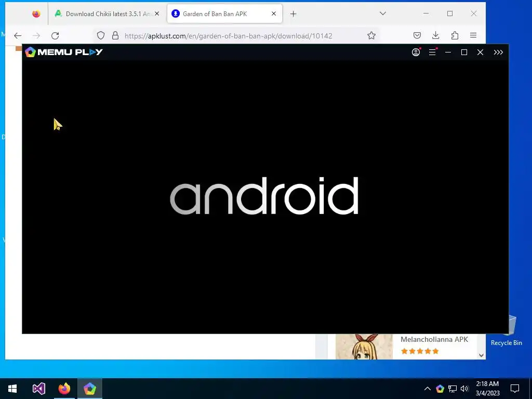Open the Melancholianna APK link
This screenshot has height=399, width=532.
pyautogui.click(x=434, y=339)
